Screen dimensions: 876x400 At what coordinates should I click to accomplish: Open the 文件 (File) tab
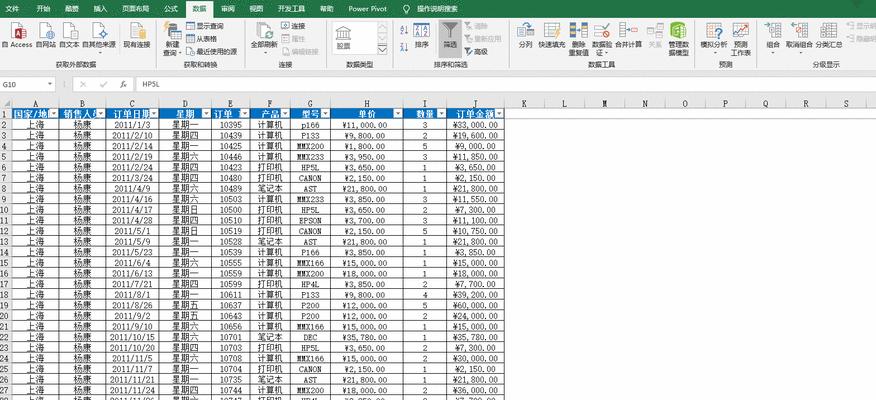[x=12, y=9]
